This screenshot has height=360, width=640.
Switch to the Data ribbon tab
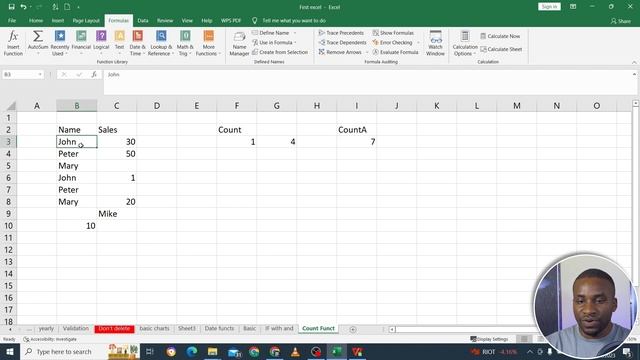[143, 20]
